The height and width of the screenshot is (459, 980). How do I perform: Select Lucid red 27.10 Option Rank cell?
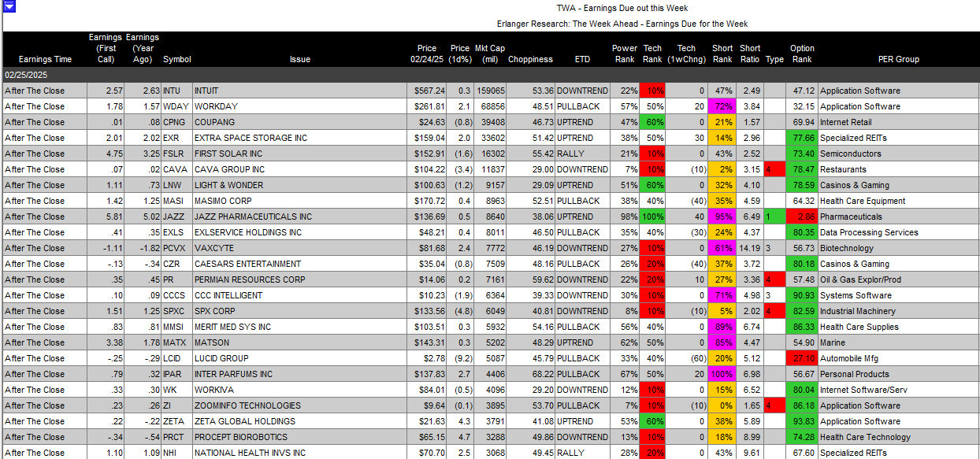point(802,358)
